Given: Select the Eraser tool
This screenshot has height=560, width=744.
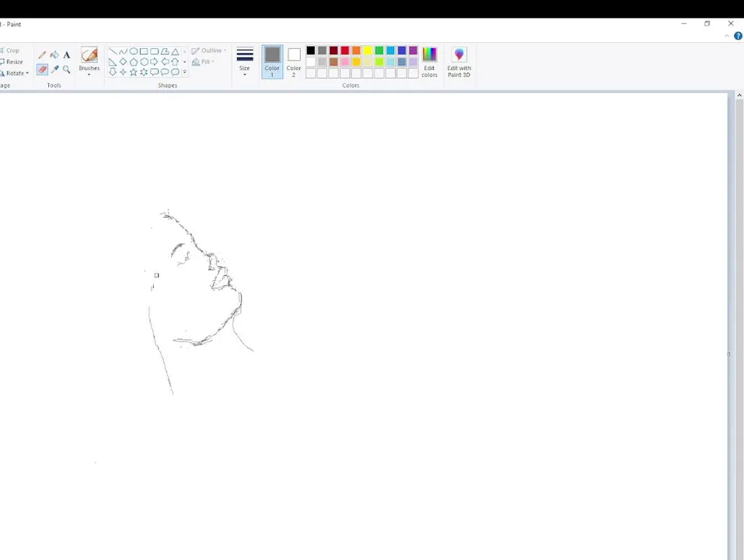Looking at the screenshot, I should tap(42, 70).
